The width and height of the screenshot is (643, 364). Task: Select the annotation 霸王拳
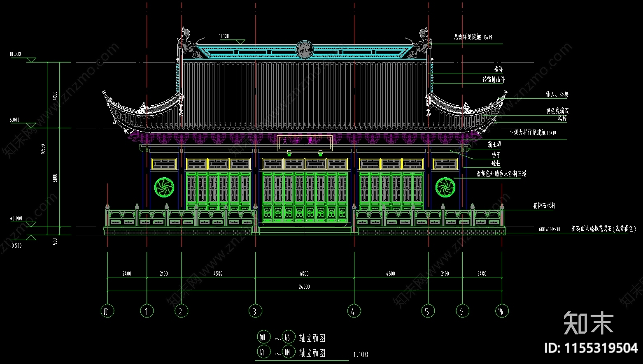tap(494, 145)
